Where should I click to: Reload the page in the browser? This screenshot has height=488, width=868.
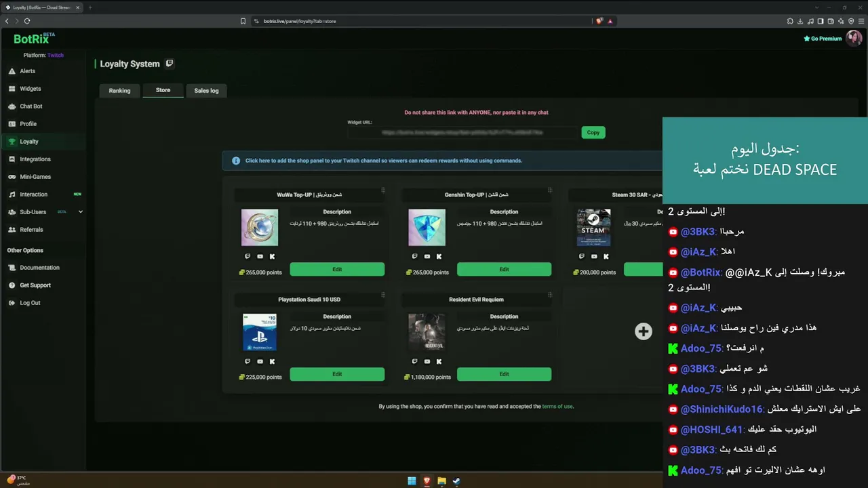(x=27, y=21)
